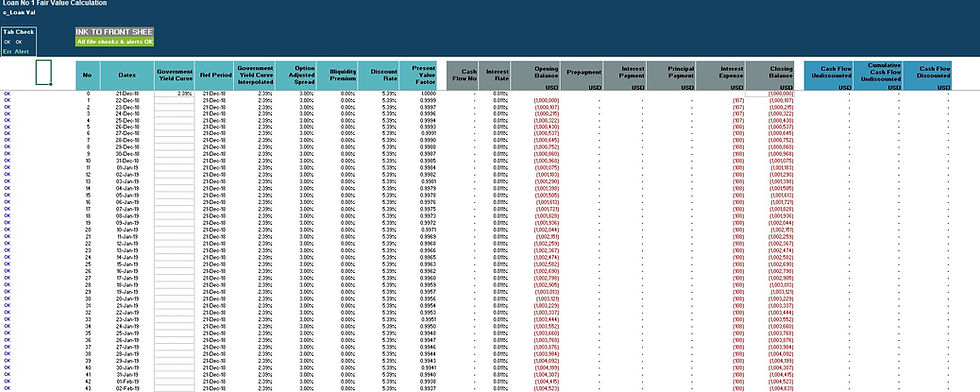The width and height of the screenshot is (980, 392).
Task: Click the green 'All file checks & alerts OK' banner
Action: [114, 42]
